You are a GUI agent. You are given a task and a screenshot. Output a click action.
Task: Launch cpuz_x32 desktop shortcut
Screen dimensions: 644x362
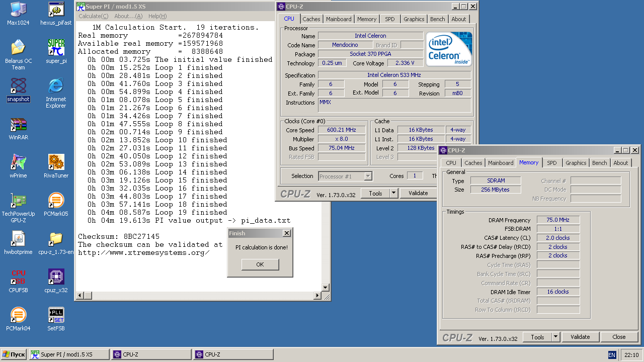click(x=56, y=281)
